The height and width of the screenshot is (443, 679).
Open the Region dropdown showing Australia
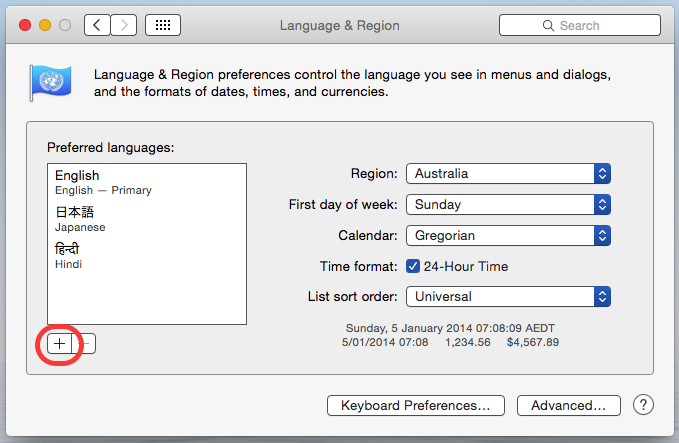508,173
